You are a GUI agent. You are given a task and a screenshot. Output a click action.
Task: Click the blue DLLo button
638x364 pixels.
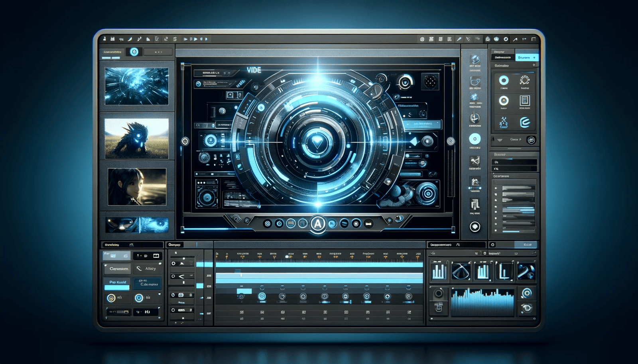click(x=526, y=245)
